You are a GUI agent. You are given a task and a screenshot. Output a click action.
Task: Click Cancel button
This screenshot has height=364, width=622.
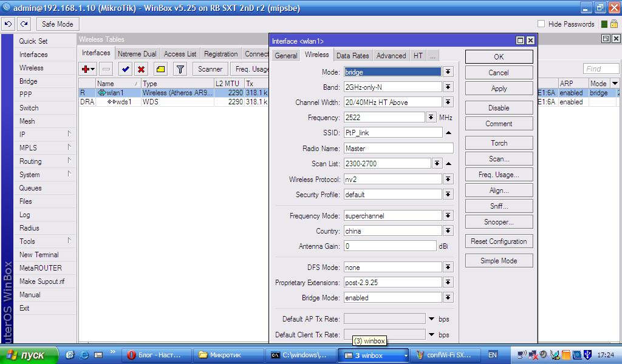[x=499, y=73]
